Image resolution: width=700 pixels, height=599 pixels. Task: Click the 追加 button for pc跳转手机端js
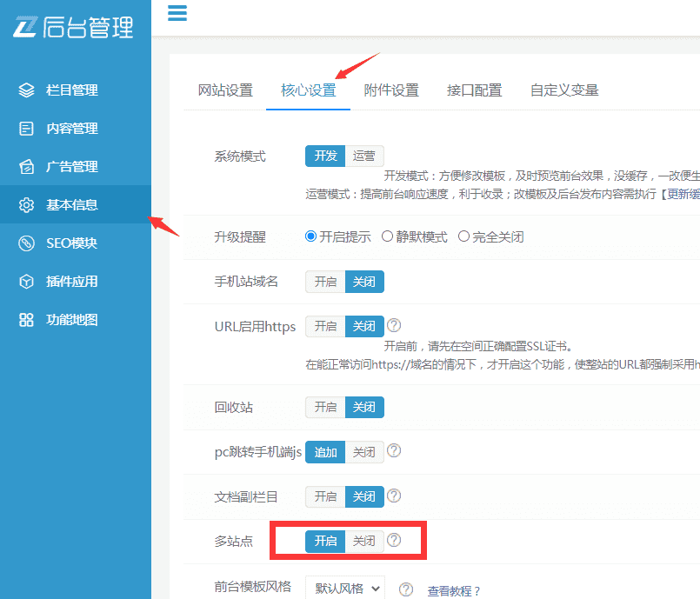click(x=324, y=451)
